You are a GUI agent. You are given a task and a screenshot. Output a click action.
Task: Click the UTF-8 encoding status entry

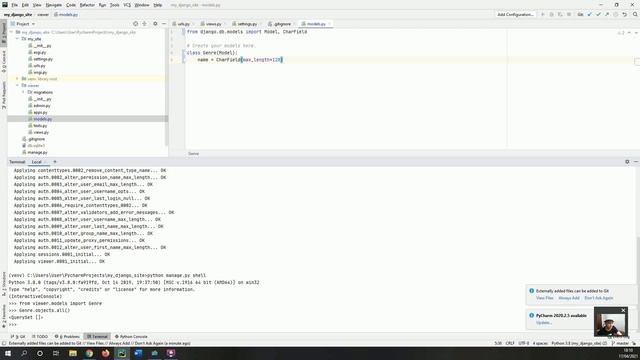coord(524,344)
